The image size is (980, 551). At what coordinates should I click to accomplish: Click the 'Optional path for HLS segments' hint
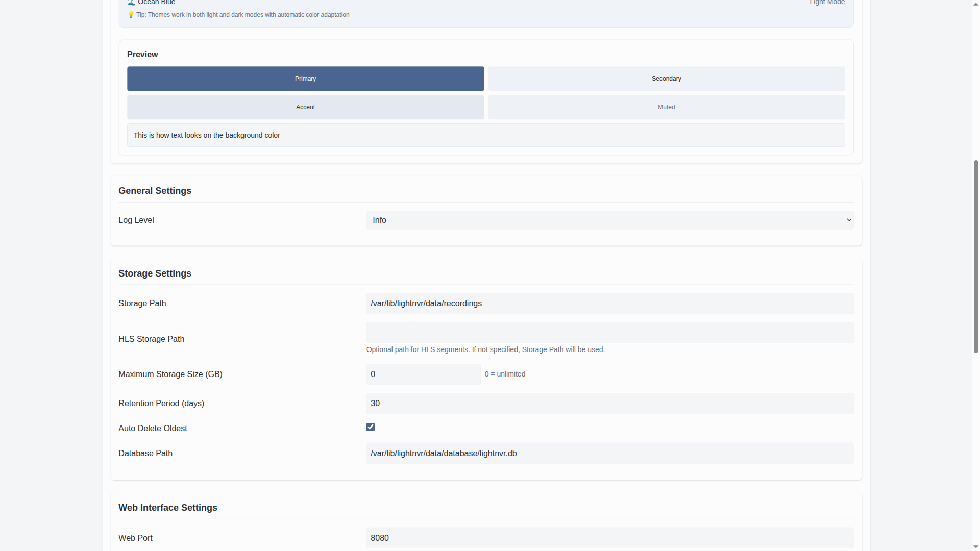(x=485, y=349)
